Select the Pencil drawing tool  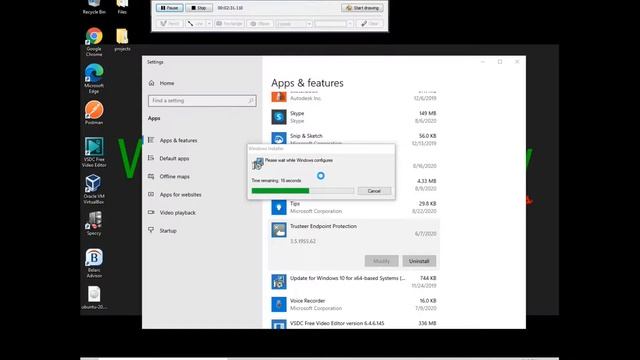click(x=169, y=24)
